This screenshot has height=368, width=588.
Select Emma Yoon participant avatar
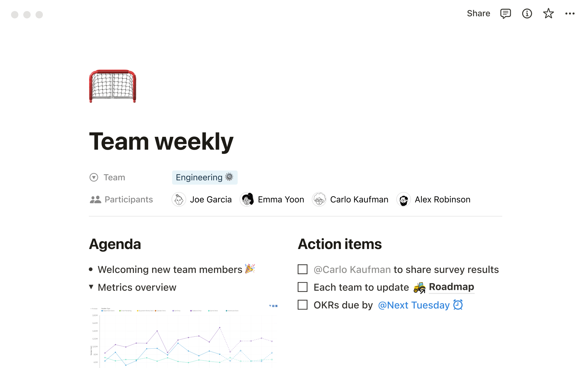coord(247,199)
